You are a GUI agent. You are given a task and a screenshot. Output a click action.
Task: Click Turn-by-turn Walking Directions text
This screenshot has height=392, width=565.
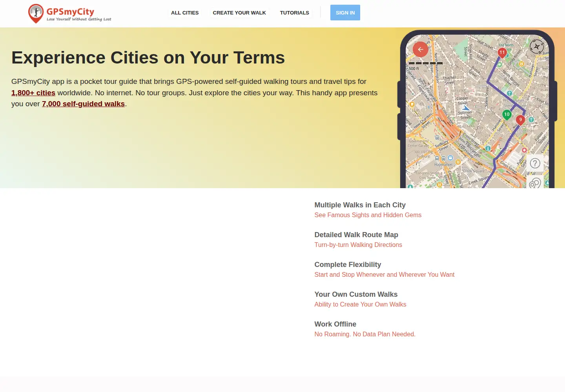[358, 245]
